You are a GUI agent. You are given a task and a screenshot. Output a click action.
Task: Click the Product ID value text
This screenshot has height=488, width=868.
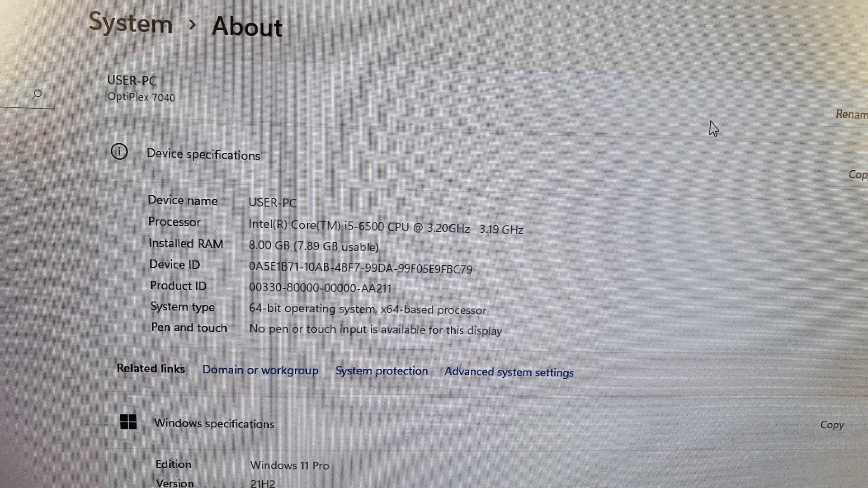tap(320, 288)
